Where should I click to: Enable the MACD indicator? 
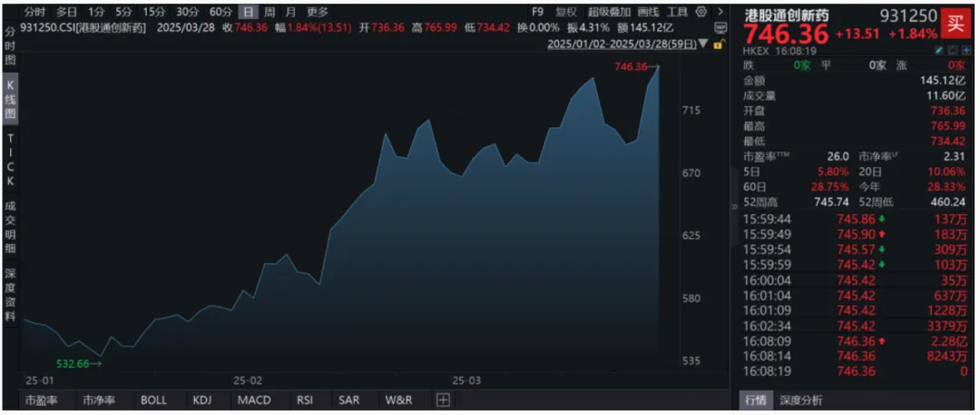254,400
